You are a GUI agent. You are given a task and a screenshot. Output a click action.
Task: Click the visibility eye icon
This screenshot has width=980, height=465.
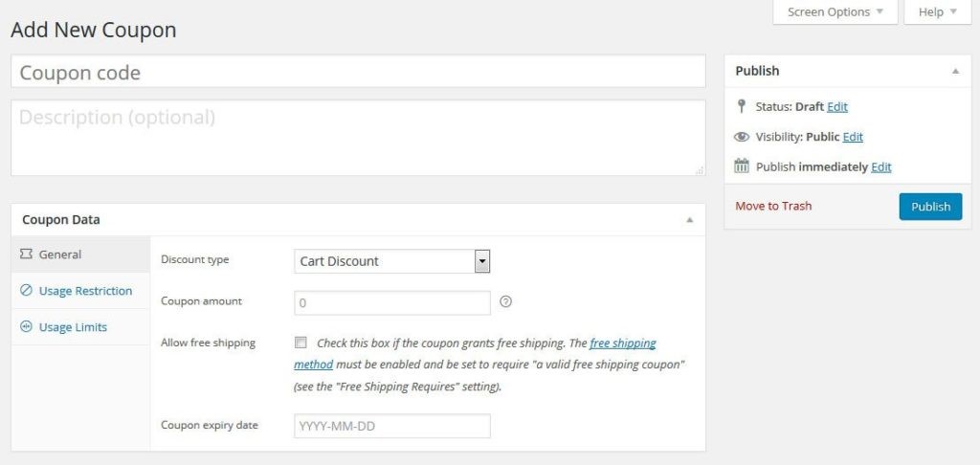pyautogui.click(x=742, y=137)
